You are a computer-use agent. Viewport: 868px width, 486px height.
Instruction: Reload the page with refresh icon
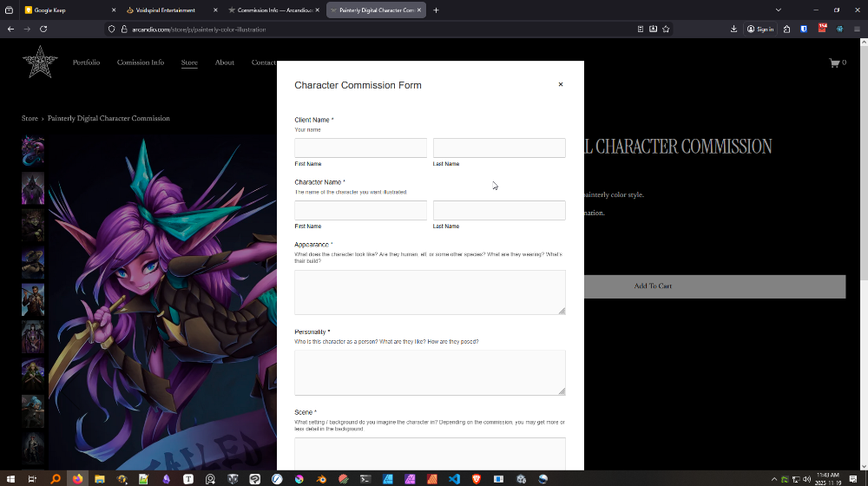pos(43,29)
